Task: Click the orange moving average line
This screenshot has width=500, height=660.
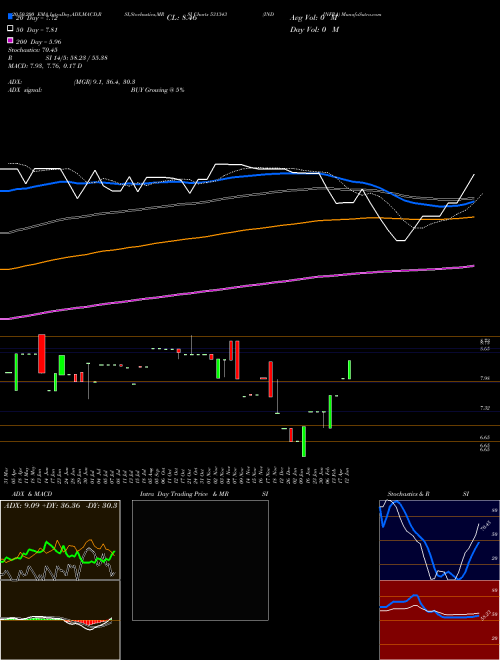Action: coord(236,231)
